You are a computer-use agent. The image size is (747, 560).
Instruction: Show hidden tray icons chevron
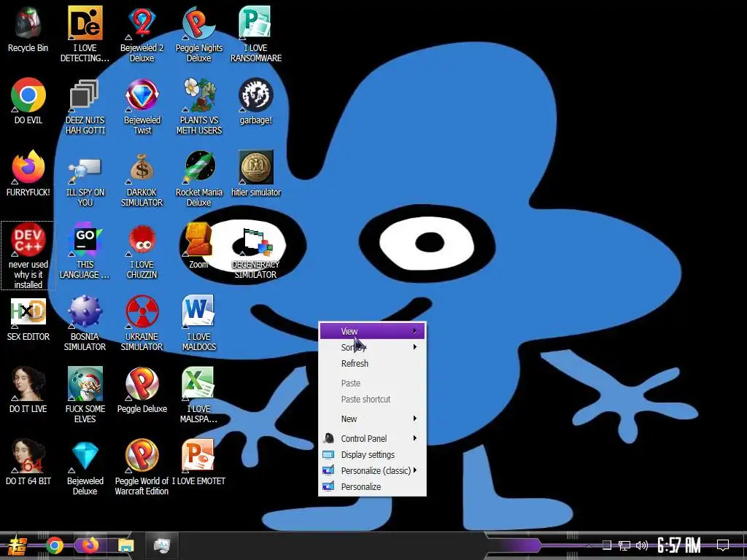tap(589, 545)
